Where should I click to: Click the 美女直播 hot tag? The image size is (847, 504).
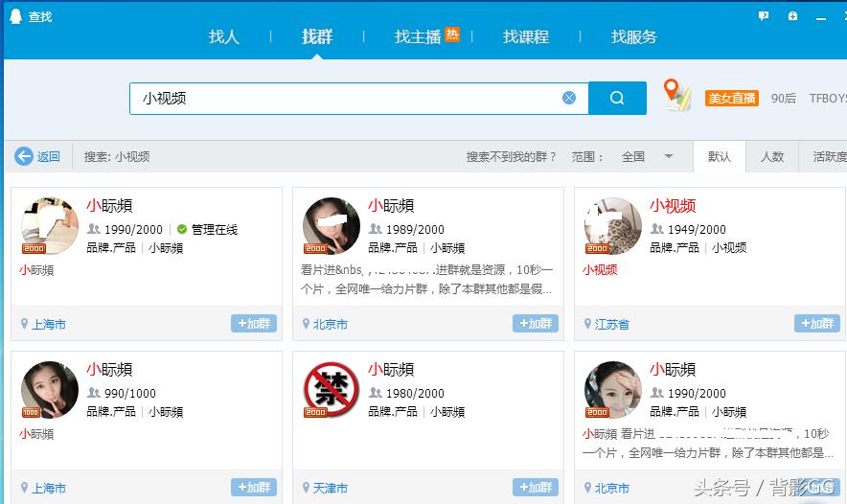(x=731, y=99)
